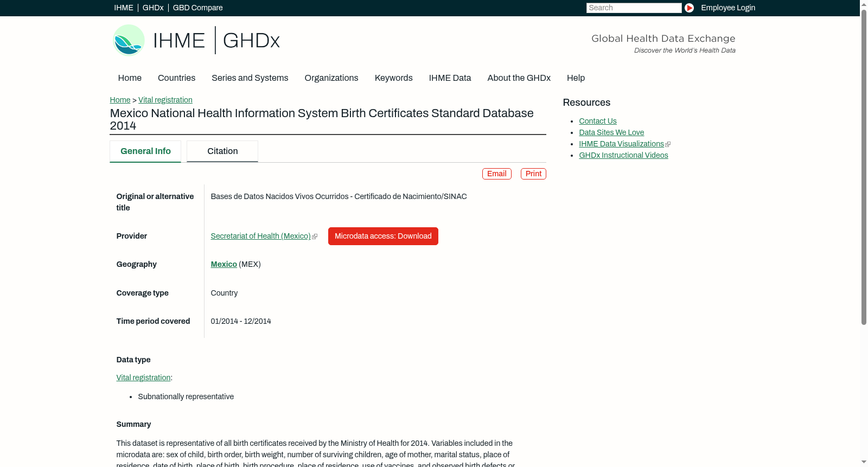This screenshot has width=868, height=467.
Task: Select the 'Country' coverage type value
Action: (x=224, y=293)
